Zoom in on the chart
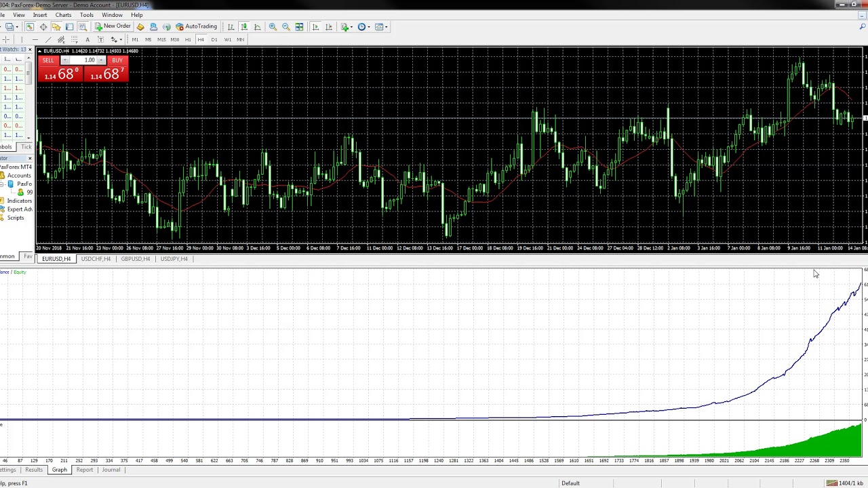Screen dimensions: 868x488 pyautogui.click(x=273, y=26)
